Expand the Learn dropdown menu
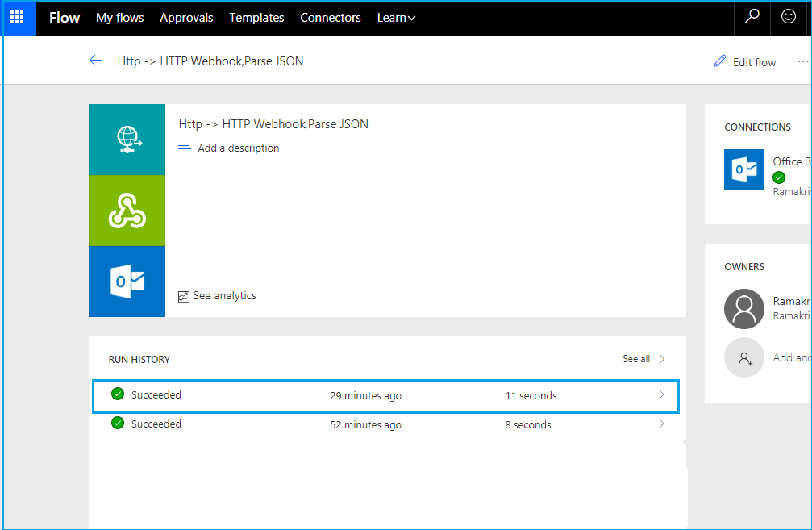The height and width of the screenshot is (530, 812). point(396,18)
